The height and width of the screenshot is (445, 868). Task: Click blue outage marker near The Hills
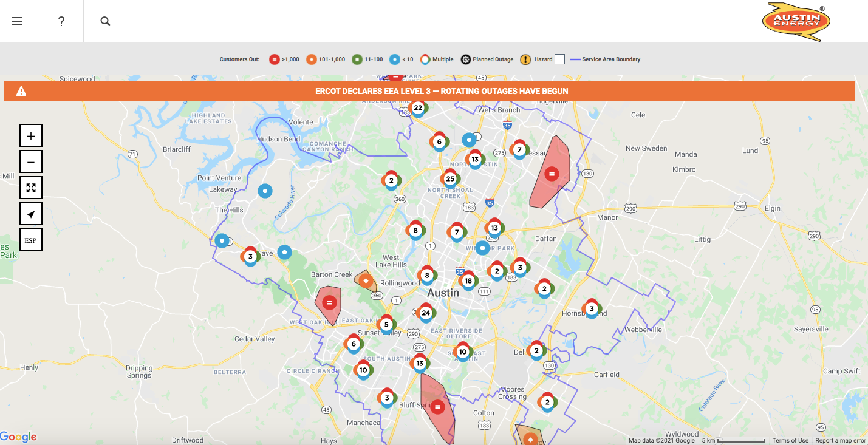click(x=222, y=240)
